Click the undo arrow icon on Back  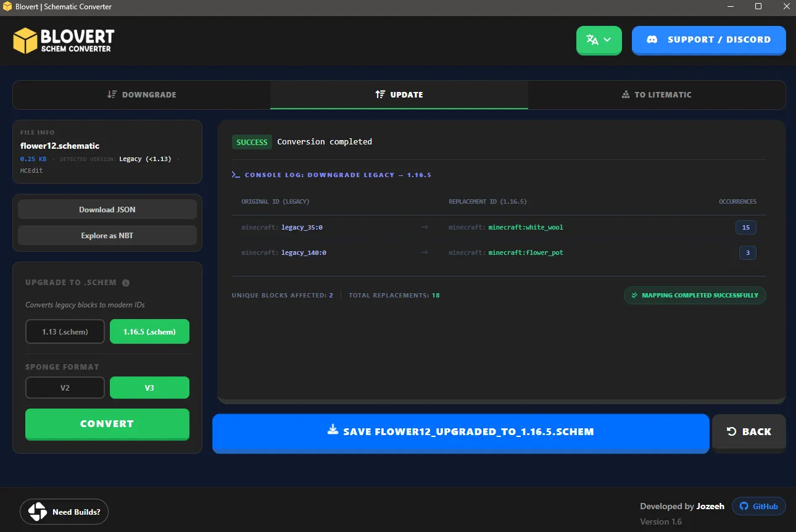point(732,432)
